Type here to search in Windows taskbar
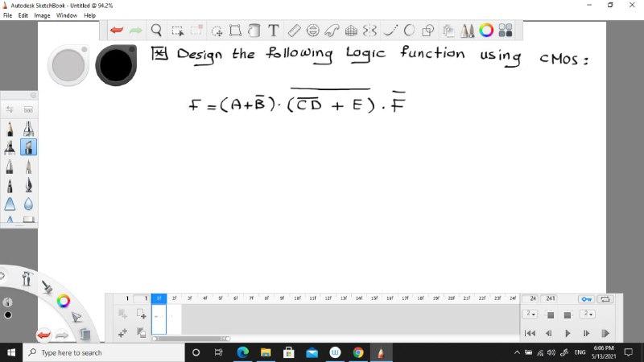This screenshot has height=362, width=644. coord(105,352)
